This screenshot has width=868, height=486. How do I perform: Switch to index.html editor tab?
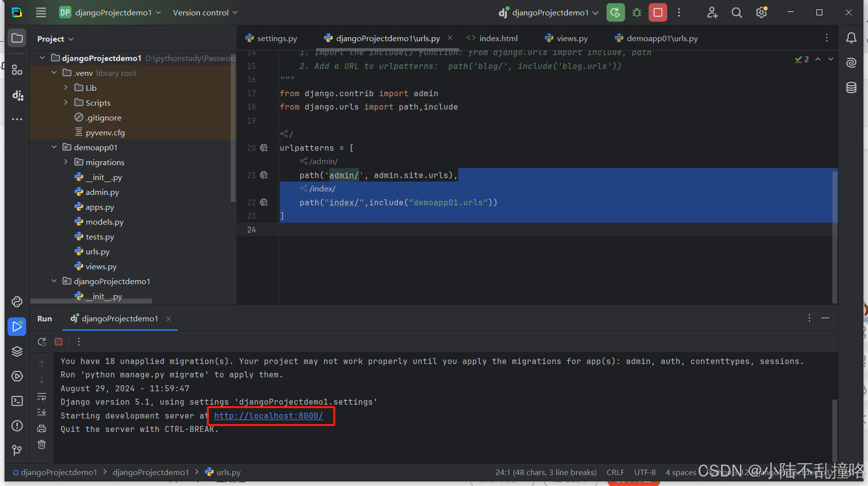(493, 38)
